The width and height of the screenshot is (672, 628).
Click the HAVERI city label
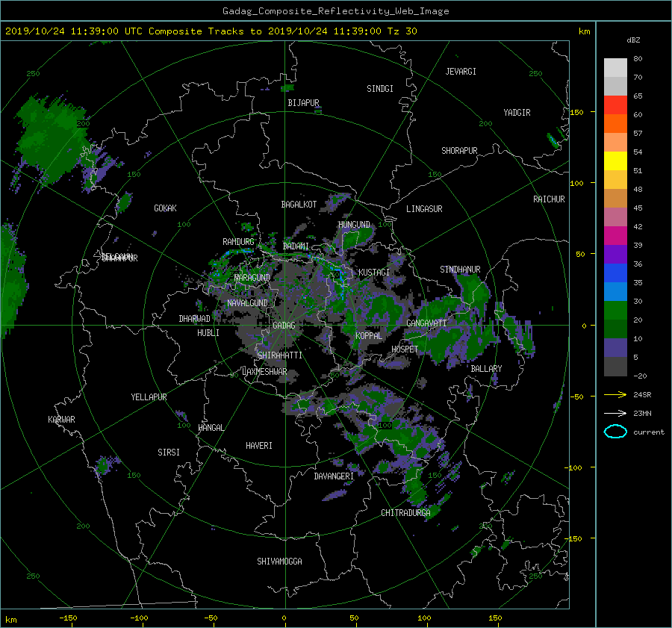(259, 446)
